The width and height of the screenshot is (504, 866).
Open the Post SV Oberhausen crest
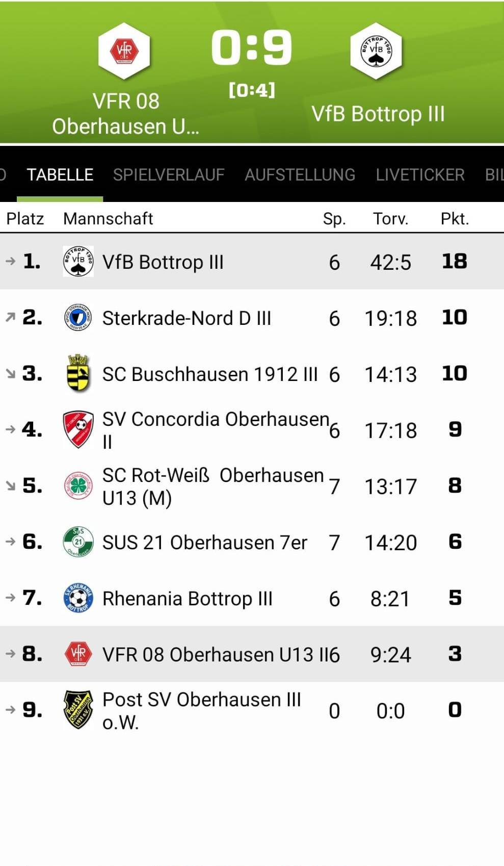point(78,710)
